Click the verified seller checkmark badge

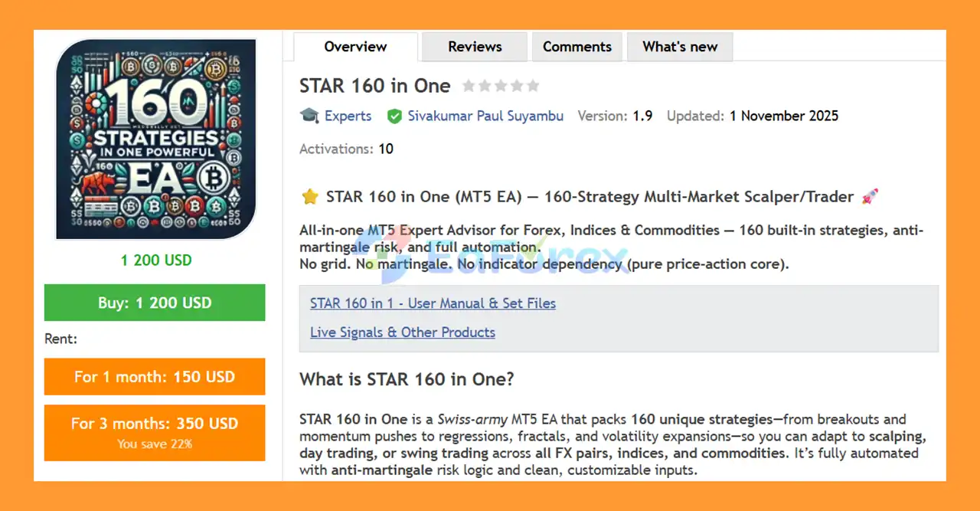pyautogui.click(x=395, y=116)
